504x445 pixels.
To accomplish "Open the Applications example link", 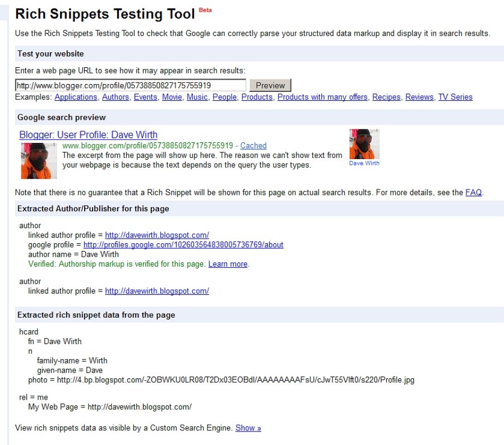I will pyautogui.click(x=76, y=97).
